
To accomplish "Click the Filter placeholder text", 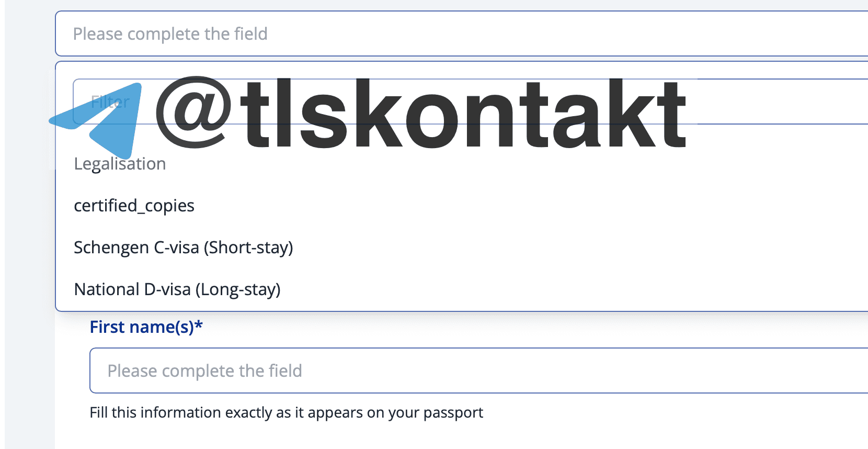I will pos(110,102).
